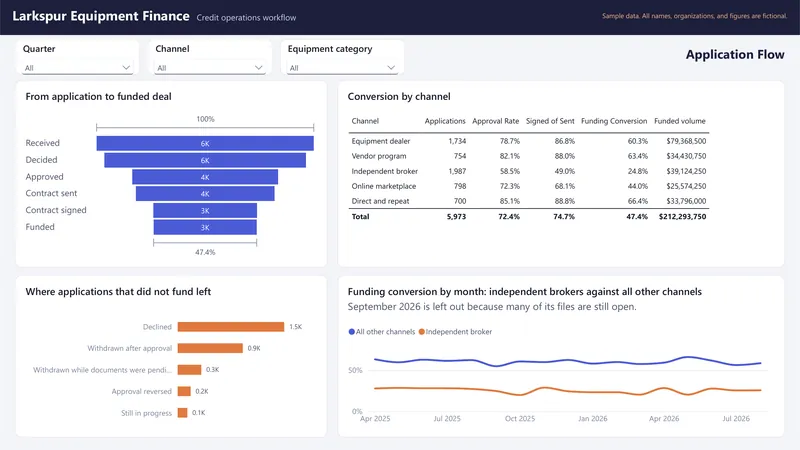Select the Vendor program row label
The height and width of the screenshot is (450, 800).
[x=379, y=156]
